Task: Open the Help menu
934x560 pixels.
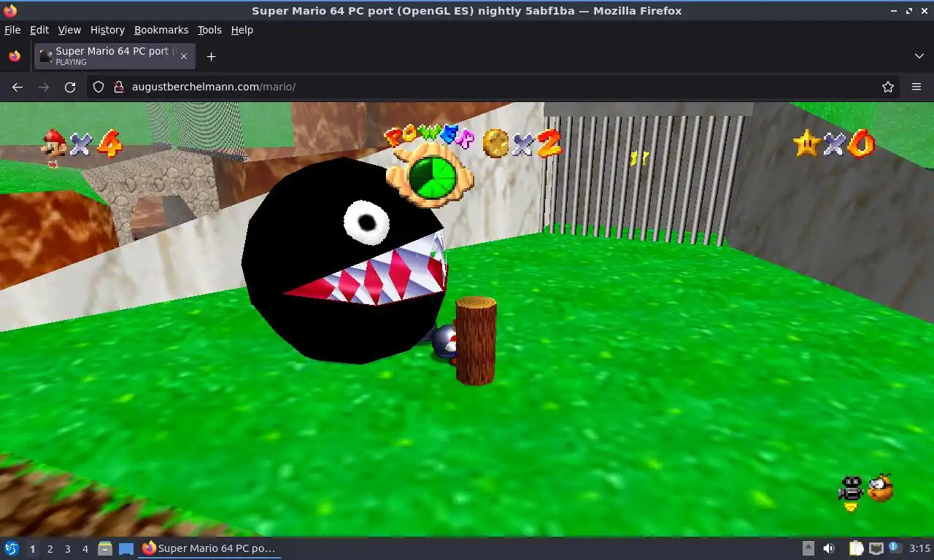Action: coord(242,30)
